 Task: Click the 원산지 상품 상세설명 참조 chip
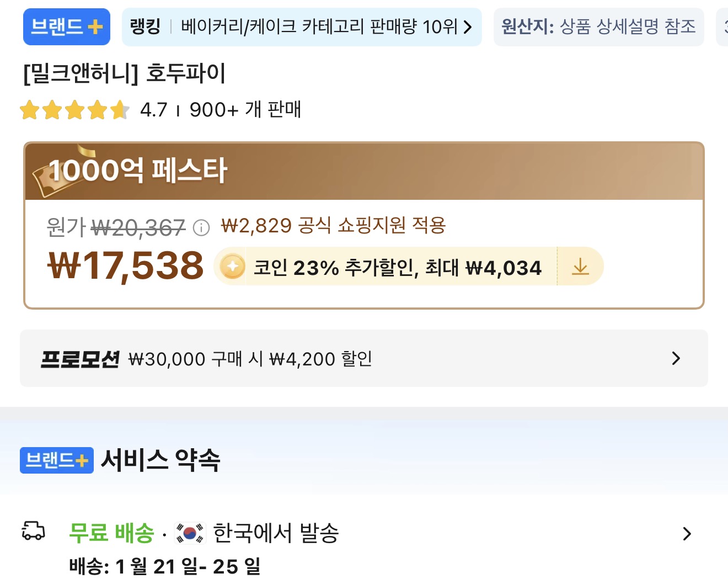point(599,26)
